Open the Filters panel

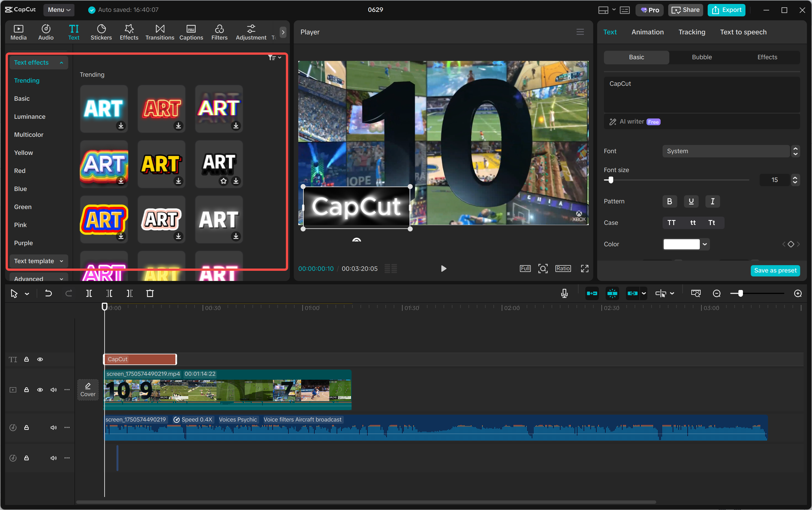(x=219, y=32)
